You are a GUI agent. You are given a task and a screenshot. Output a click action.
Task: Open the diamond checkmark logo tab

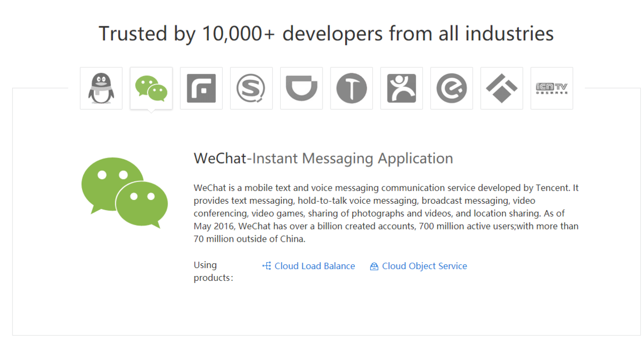[x=502, y=88]
